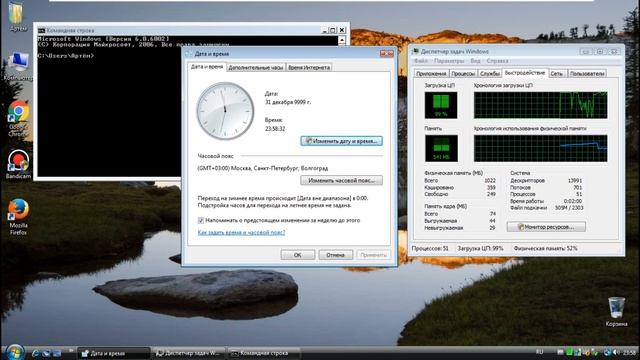
Task: Click the analog clock face
Action: (225, 111)
